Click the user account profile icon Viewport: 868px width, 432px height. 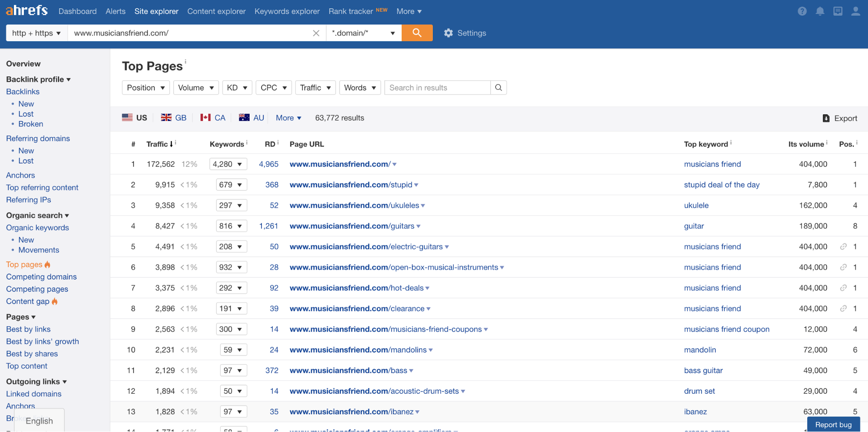[x=855, y=11]
